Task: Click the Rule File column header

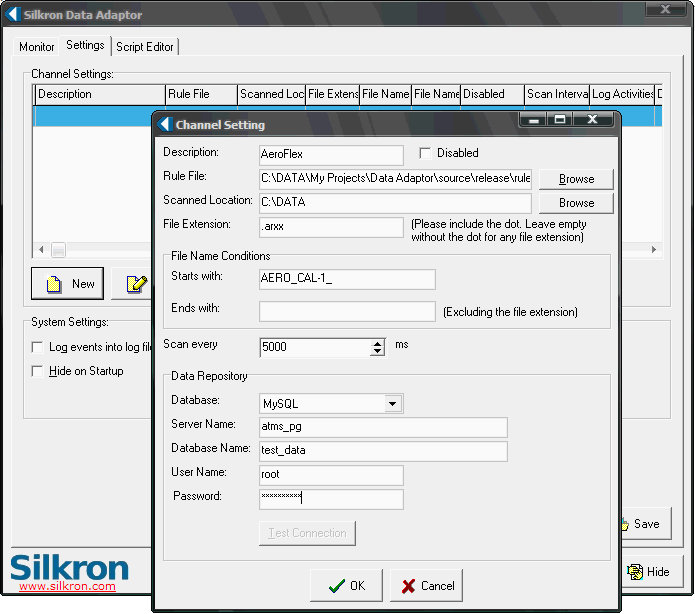Action: click(x=201, y=94)
